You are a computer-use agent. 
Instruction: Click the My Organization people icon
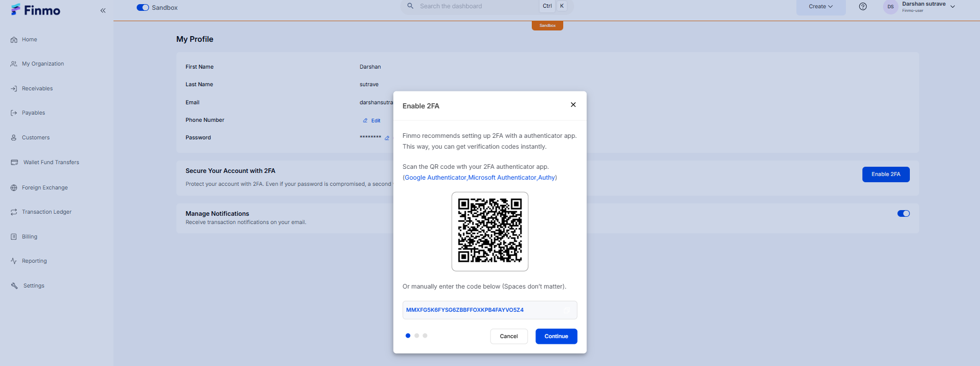14,64
